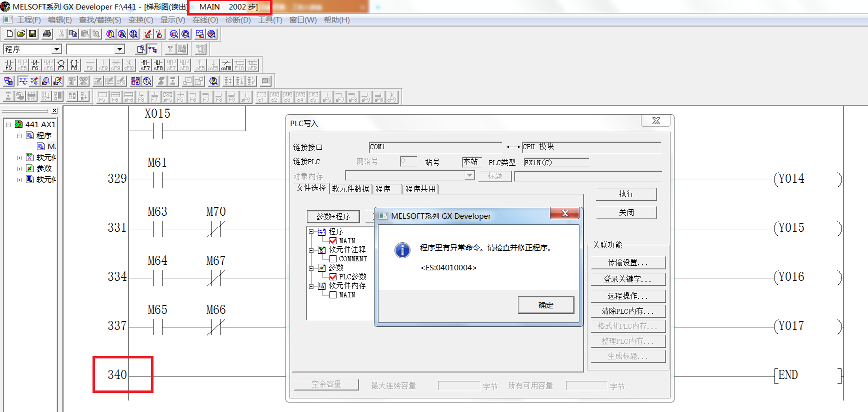This screenshot has width=868, height=412.
Task: Click the Copy toolbar icon
Action: pyautogui.click(x=73, y=34)
